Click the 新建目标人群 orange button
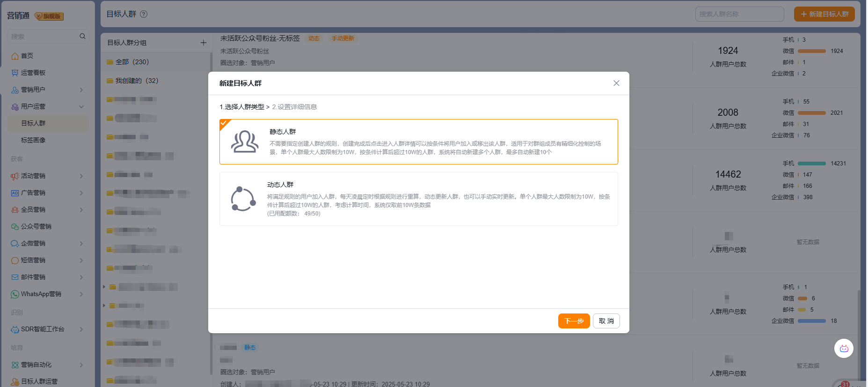Image resolution: width=868 pixels, height=387 pixels. [824, 14]
